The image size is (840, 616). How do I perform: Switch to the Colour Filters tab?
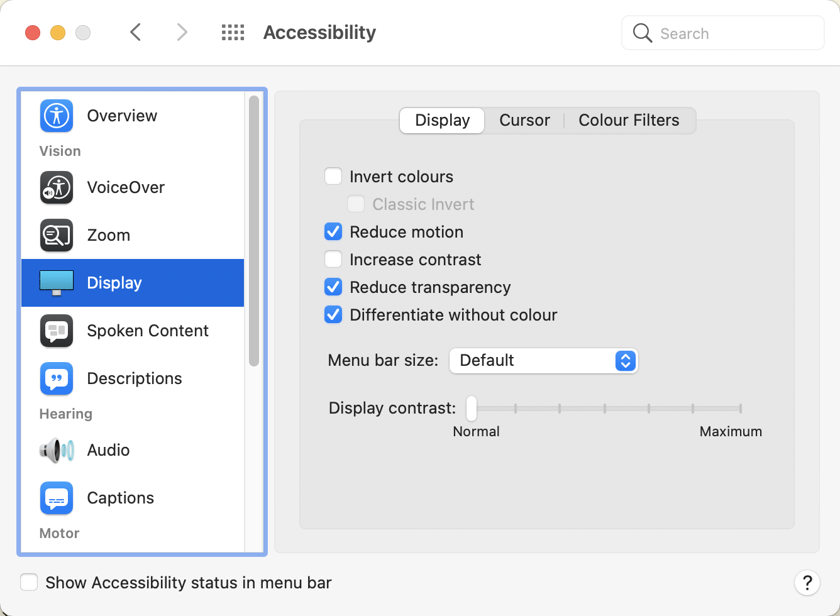coord(629,121)
